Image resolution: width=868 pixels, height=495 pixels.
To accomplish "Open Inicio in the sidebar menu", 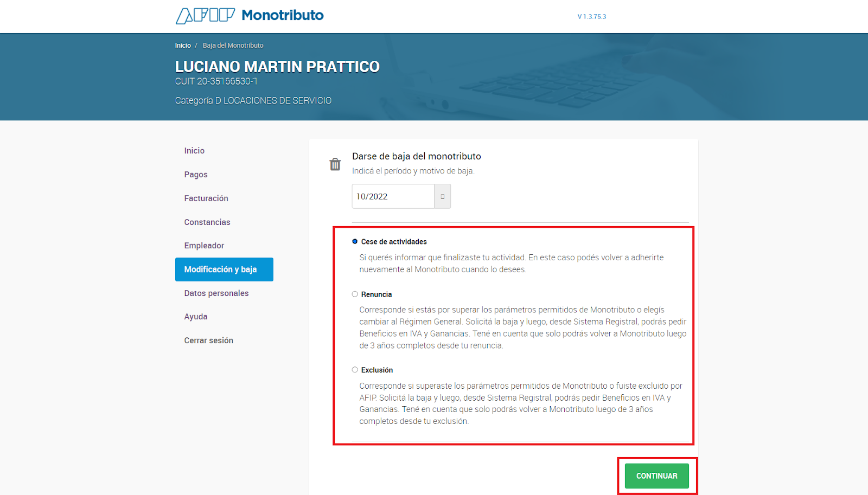I will 194,151.
